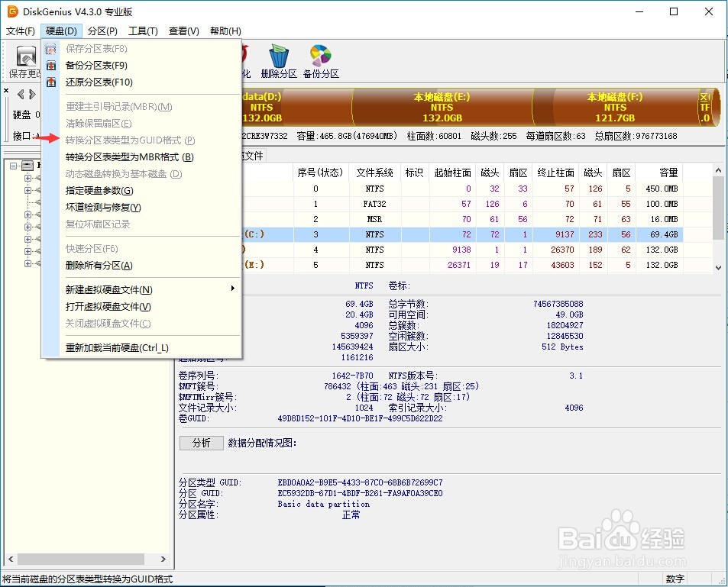Expand the second partition node in the tree
The image size is (728, 587).
(28, 190)
